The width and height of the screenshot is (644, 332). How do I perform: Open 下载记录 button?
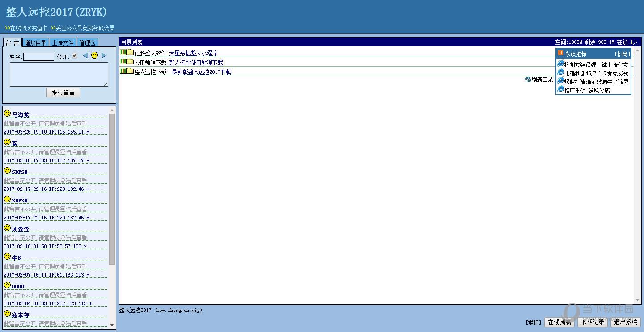[x=593, y=322]
